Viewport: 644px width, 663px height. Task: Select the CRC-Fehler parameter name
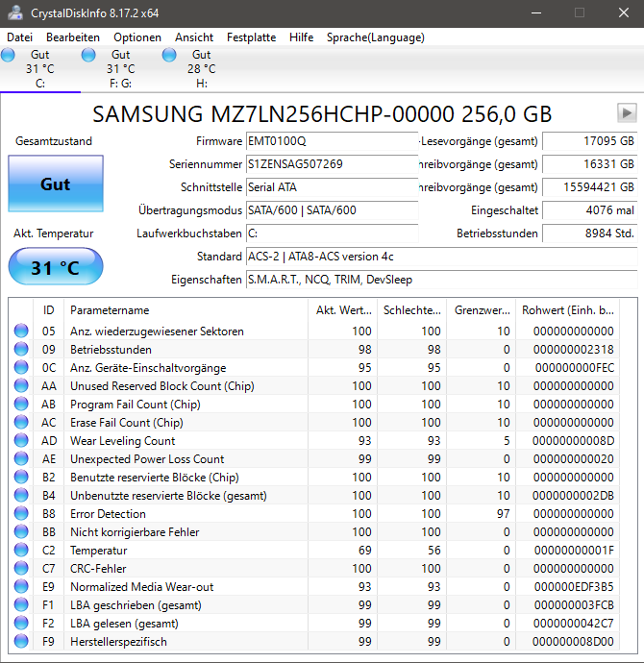tap(98, 569)
